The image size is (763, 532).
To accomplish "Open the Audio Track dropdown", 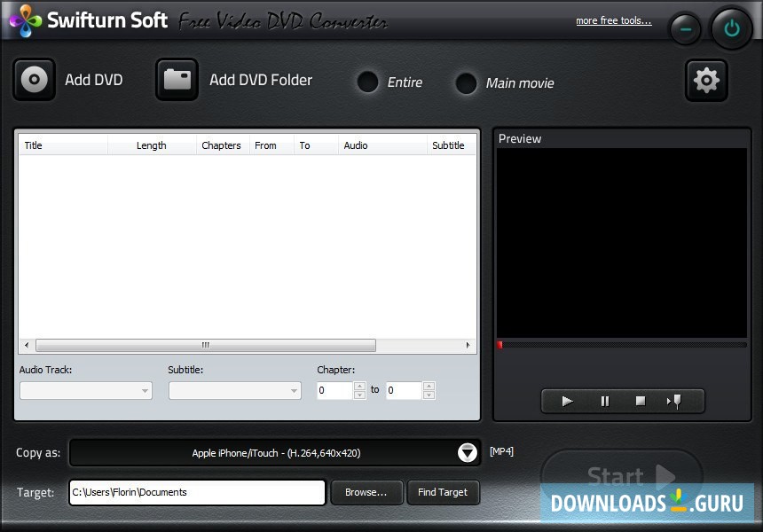I will (145, 390).
